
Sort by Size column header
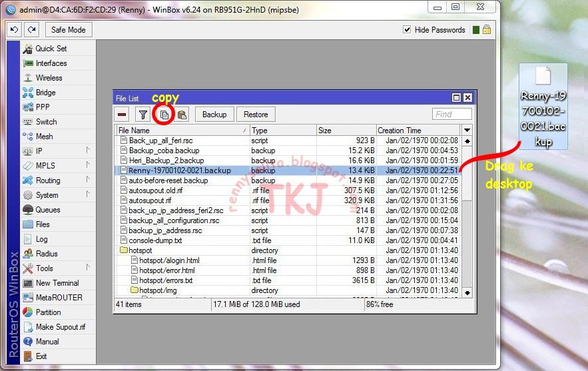click(346, 130)
